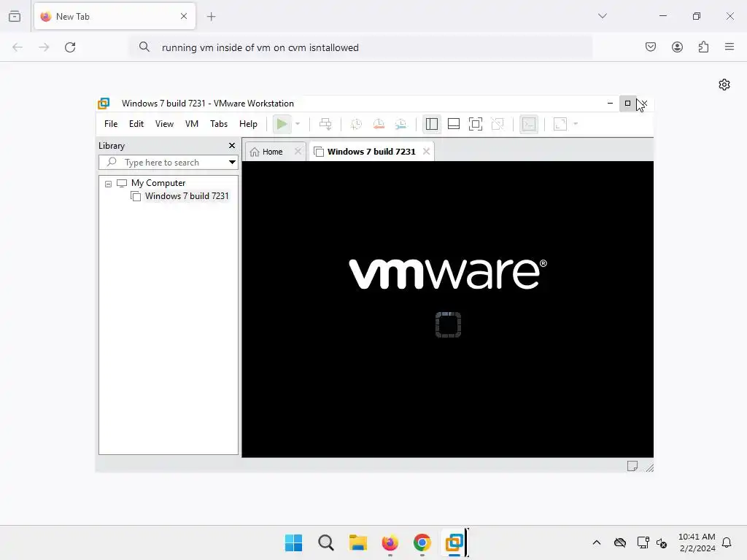Open the Firefox application menu

tap(729, 47)
